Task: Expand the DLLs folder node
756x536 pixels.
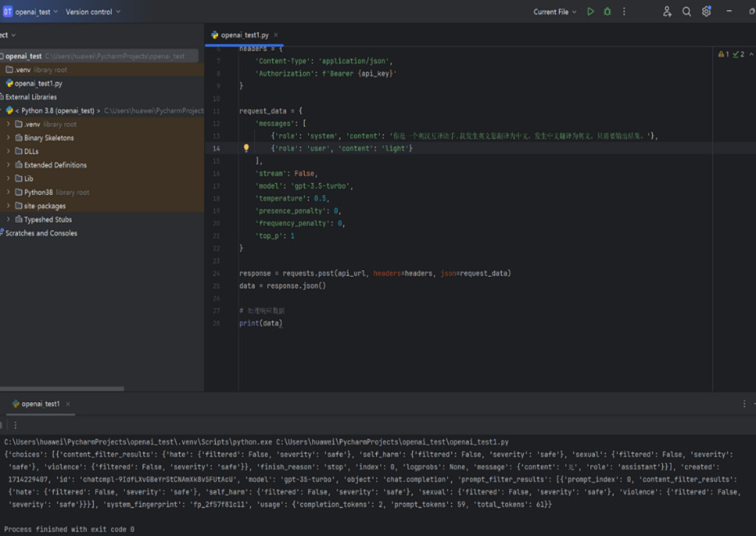Action: [8, 151]
